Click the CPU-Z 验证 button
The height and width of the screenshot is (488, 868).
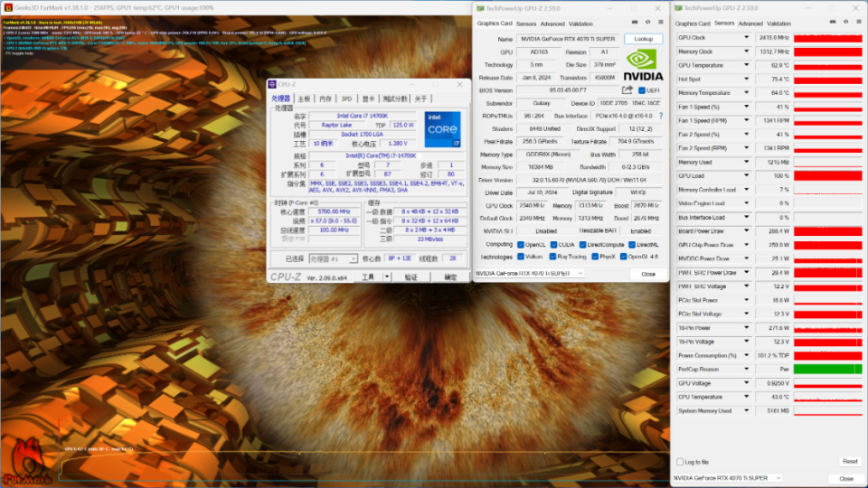(410, 277)
